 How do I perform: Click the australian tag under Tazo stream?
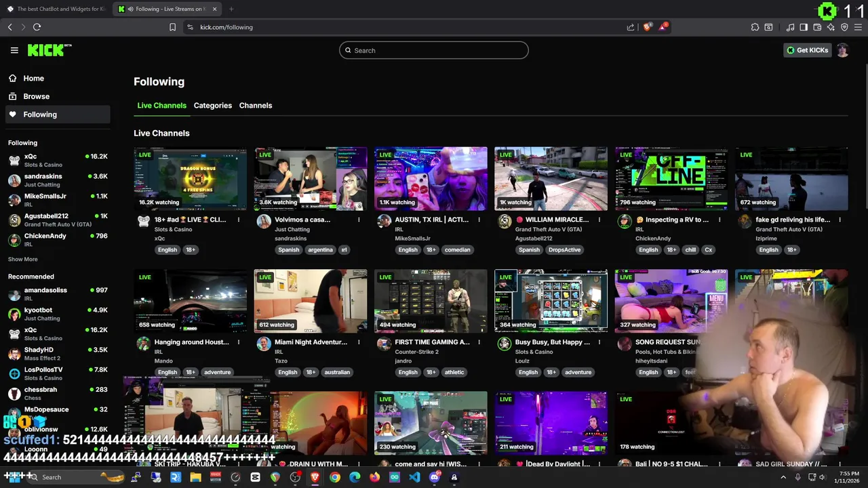[x=337, y=372]
